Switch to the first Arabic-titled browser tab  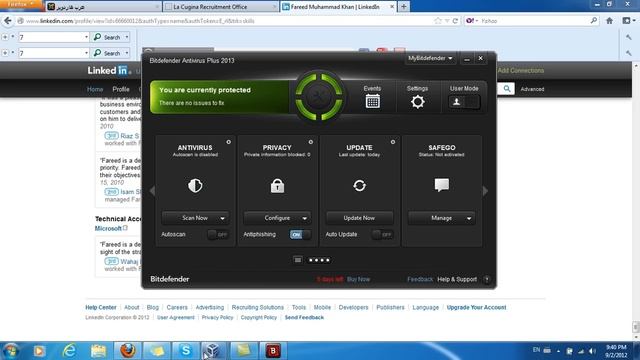tap(103, 7)
